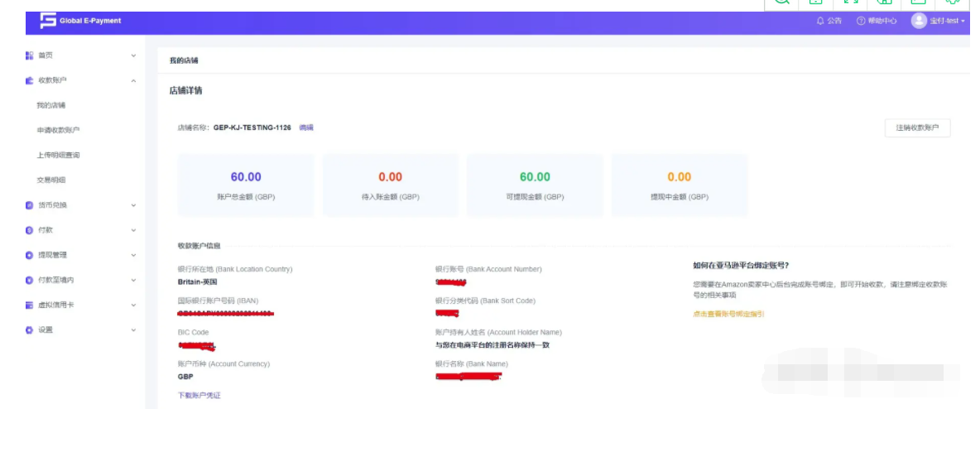The height and width of the screenshot is (457, 980).
Task: Click the 账户持有人姓名 (Account Holder Name) label
Action: coord(498,333)
